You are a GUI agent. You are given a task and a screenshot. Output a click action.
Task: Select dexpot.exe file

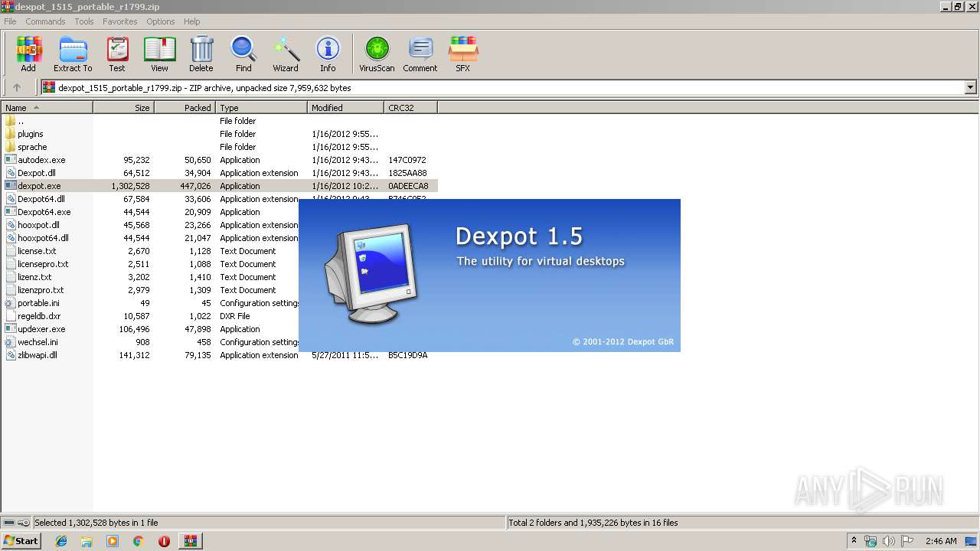[x=39, y=186]
